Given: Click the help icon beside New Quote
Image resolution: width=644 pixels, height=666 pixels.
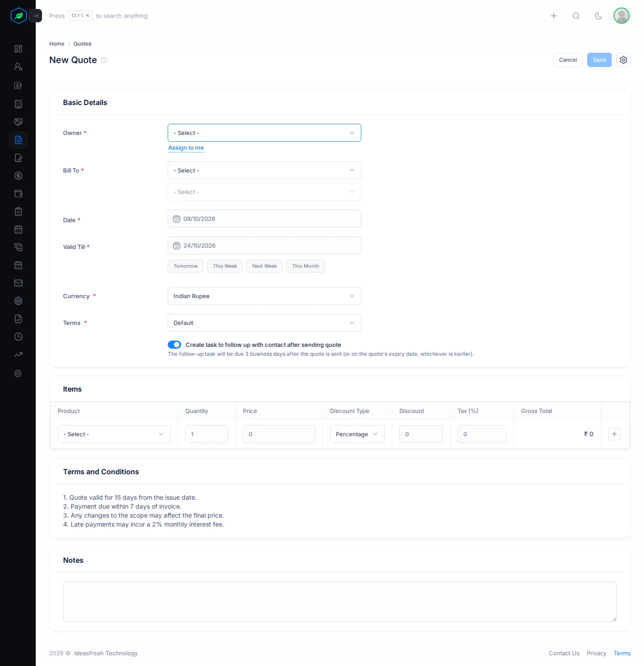Looking at the screenshot, I should point(104,60).
